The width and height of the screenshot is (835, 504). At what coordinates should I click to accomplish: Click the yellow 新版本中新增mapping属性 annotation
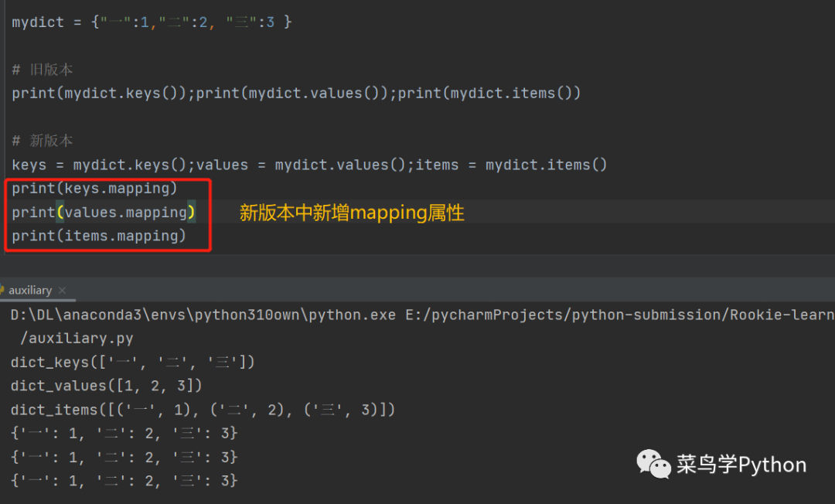pyautogui.click(x=352, y=213)
